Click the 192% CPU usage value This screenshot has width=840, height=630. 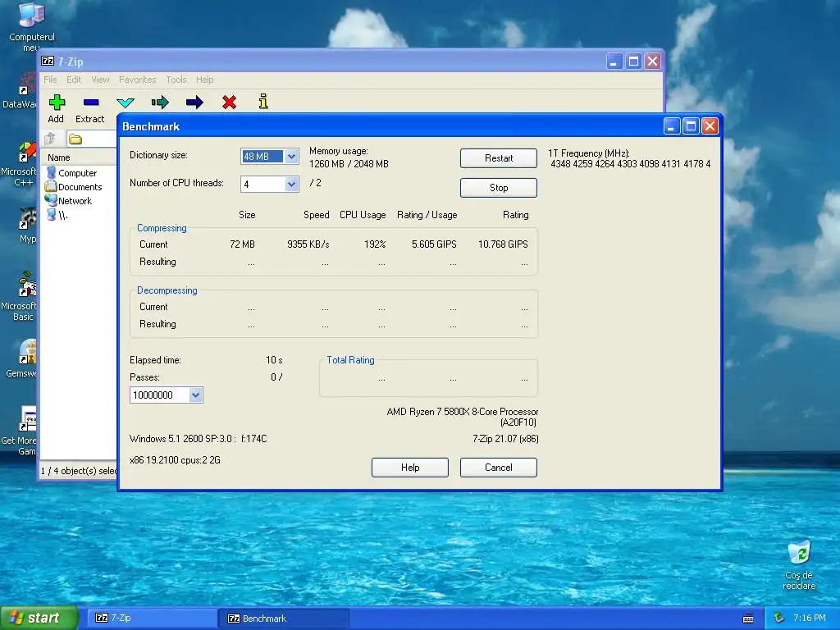(375, 244)
